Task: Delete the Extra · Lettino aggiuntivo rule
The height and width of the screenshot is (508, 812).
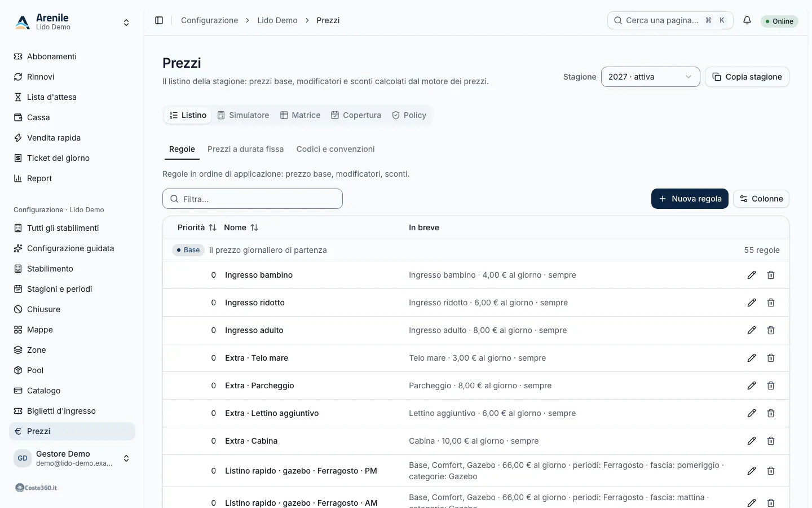Action: point(771,413)
